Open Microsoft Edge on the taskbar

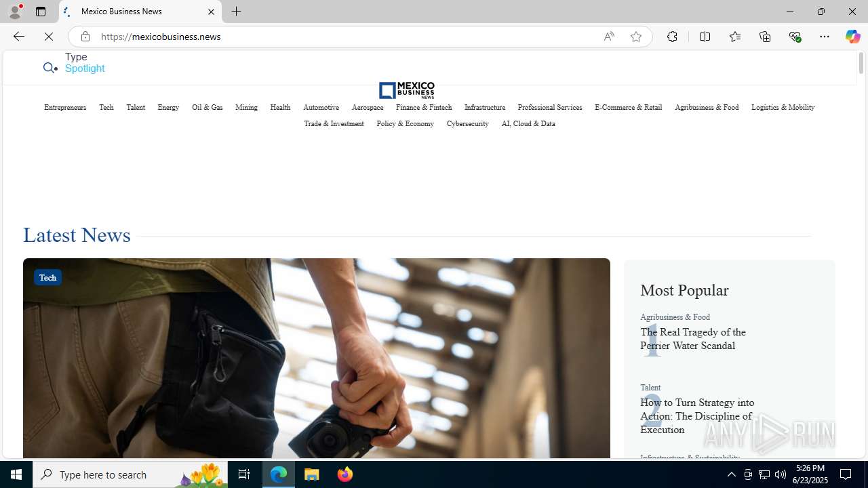(279, 474)
